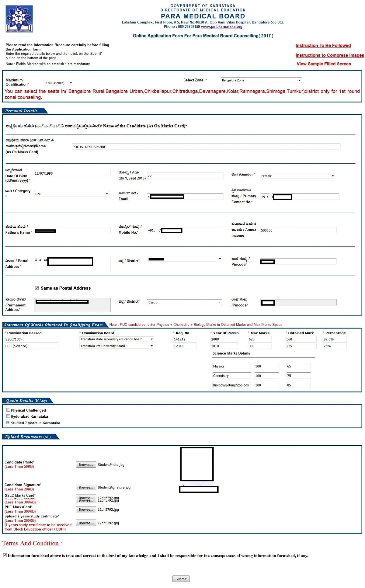Click the Date Of Birth field
The width and height of the screenshot is (365, 588).
click(72, 173)
